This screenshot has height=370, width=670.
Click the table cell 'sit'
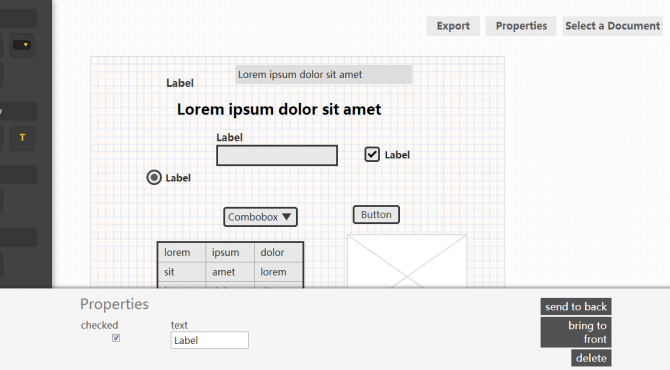click(182, 272)
